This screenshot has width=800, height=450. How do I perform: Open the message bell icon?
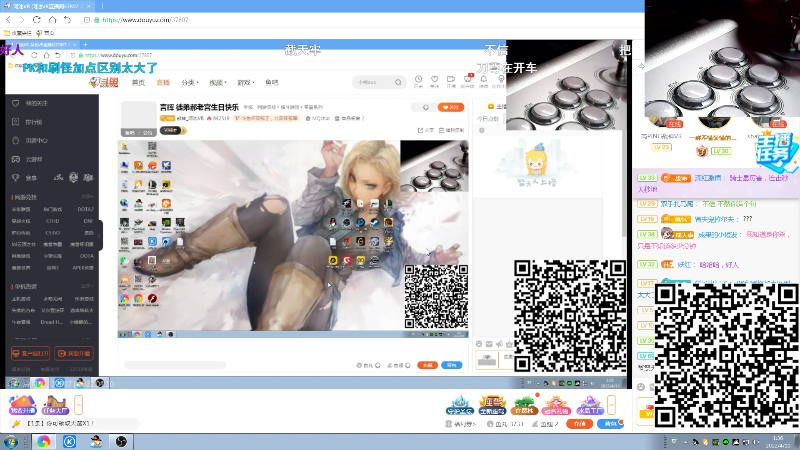(484, 81)
